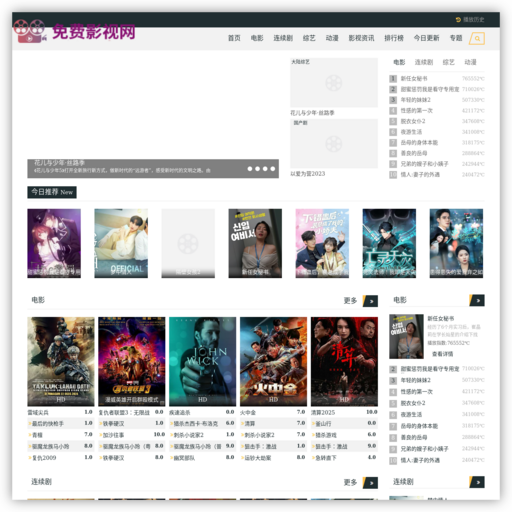
Task: Open the blank placeholder recommended poster
Action: tap(188, 243)
